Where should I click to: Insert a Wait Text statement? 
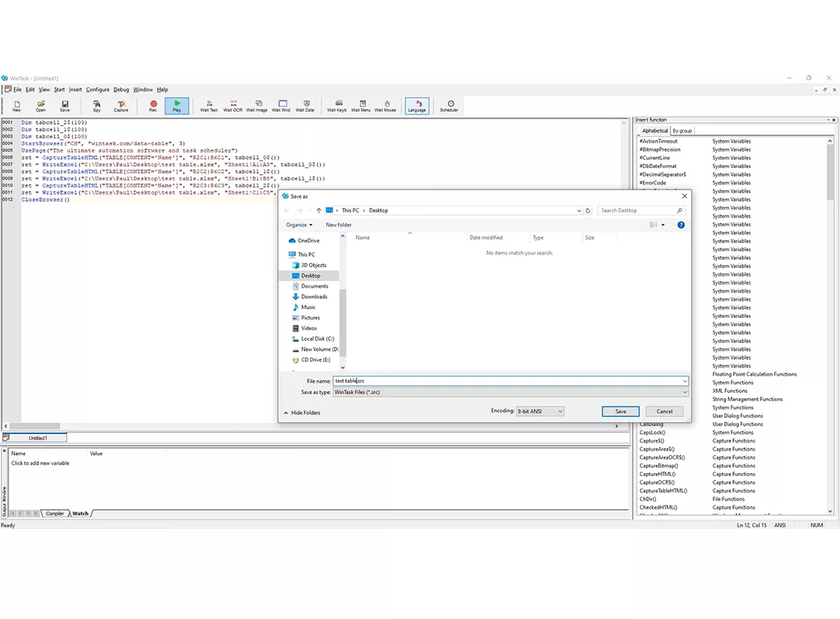coord(209,105)
